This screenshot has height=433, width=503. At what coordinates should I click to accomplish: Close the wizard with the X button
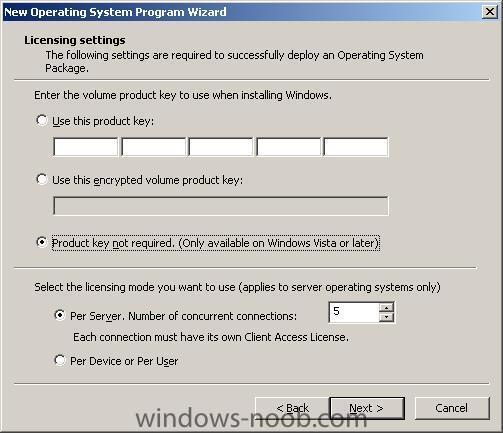coord(490,12)
